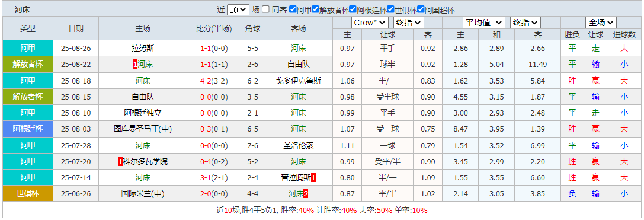Click the 负 result in the 世俱杯 row
This screenshot has width=644, height=220.
[572, 194]
